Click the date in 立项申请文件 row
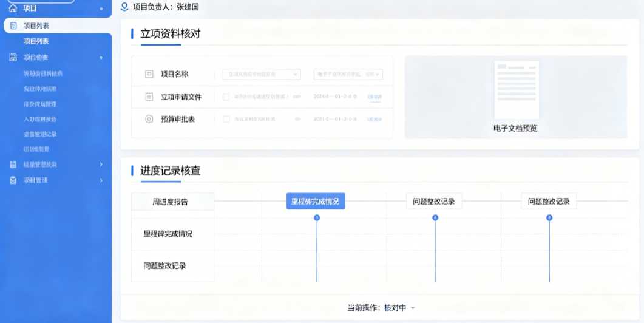 click(x=335, y=97)
